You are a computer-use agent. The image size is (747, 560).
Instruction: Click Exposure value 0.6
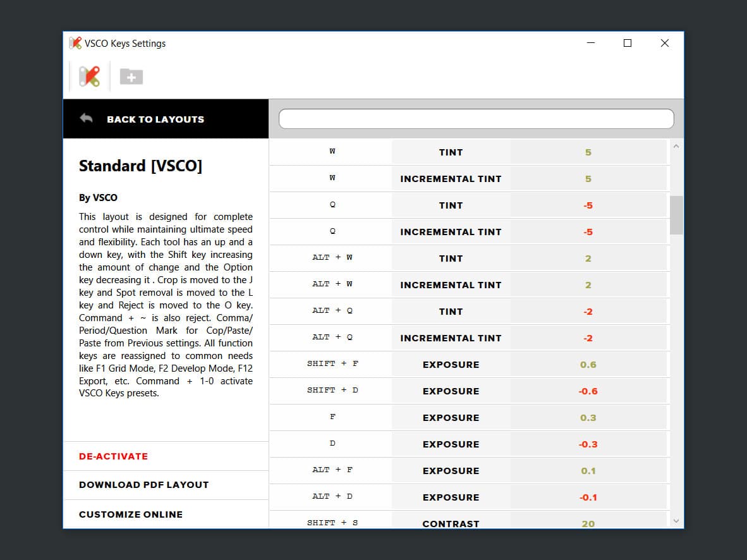tap(588, 365)
